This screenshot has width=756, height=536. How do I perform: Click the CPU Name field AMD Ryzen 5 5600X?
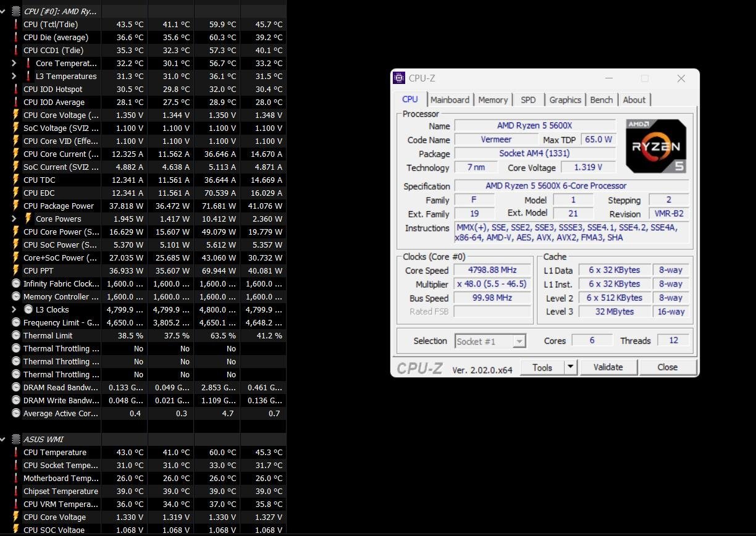click(535, 126)
